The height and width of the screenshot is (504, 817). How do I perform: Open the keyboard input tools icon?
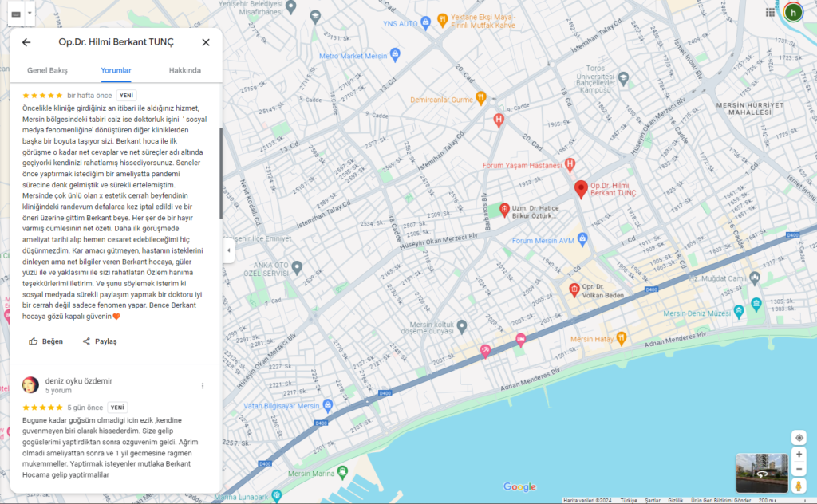click(x=16, y=14)
